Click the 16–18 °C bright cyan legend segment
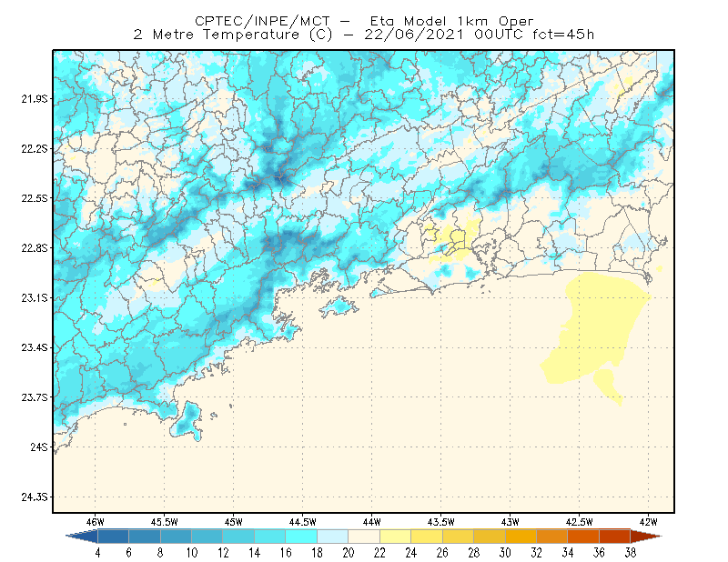728x562 pixels. [301, 537]
